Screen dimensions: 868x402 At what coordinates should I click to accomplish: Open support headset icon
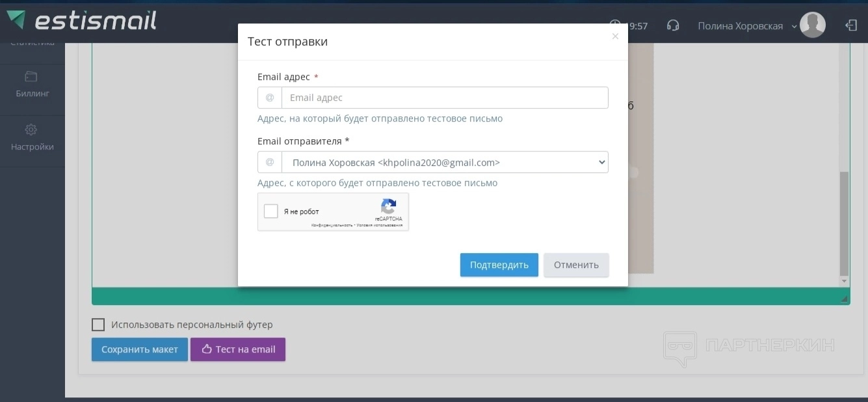pyautogui.click(x=673, y=26)
